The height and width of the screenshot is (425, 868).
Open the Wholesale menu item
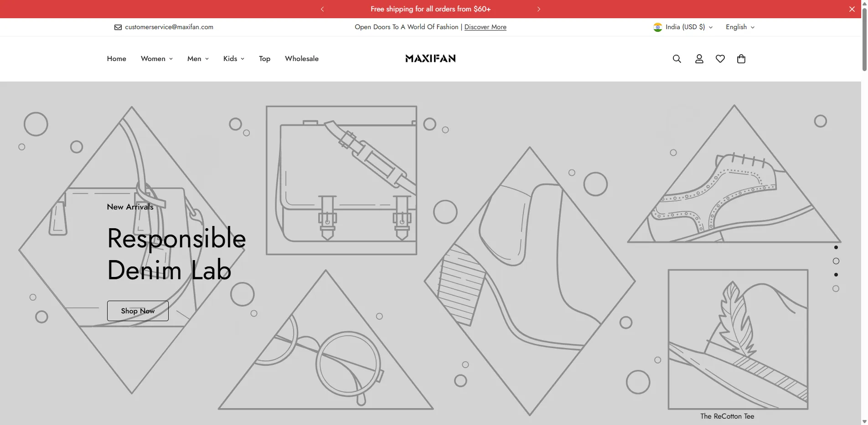click(x=302, y=59)
